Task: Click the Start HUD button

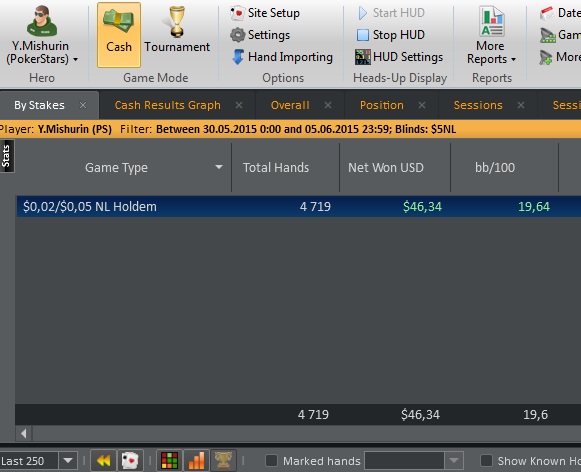Action: (x=392, y=13)
